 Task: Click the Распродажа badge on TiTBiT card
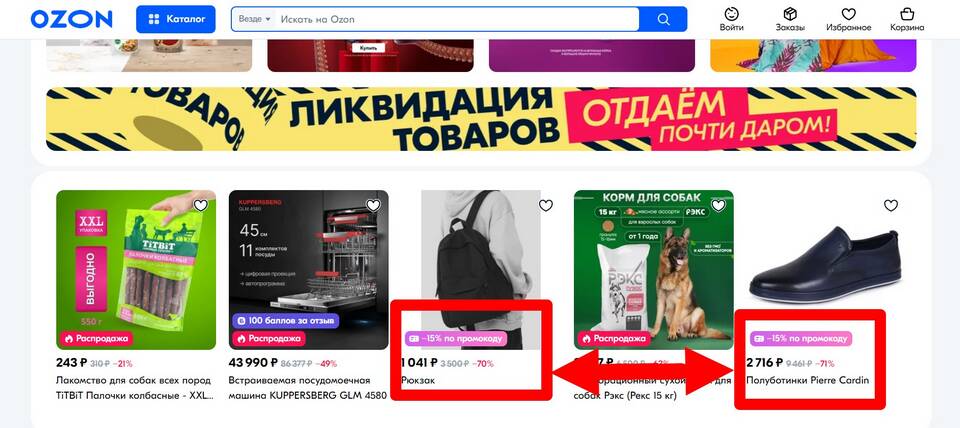pos(96,338)
